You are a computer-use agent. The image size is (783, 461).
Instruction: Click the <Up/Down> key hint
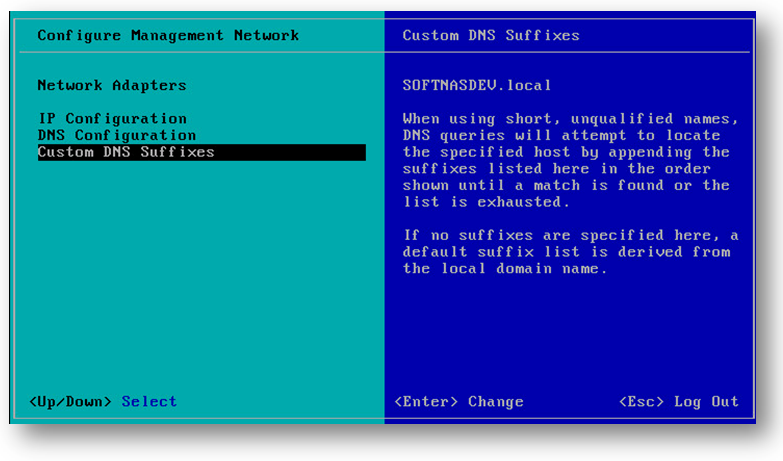point(70,402)
